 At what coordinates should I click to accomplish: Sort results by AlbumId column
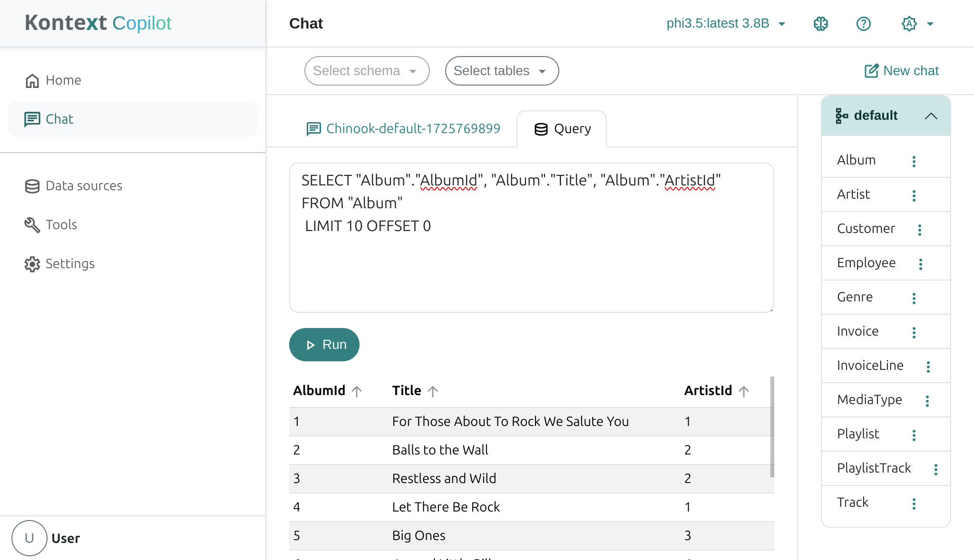pyautogui.click(x=357, y=391)
